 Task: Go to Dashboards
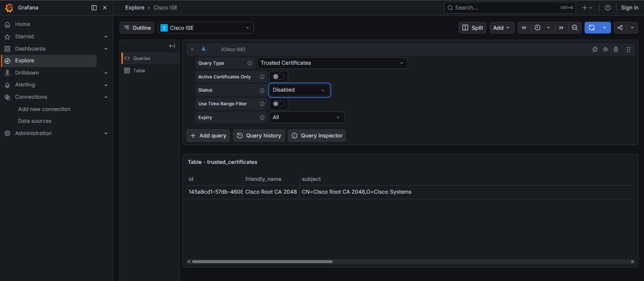click(x=30, y=49)
